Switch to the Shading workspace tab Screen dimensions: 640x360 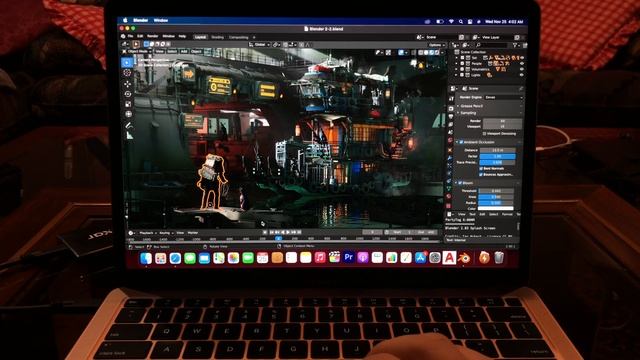(x=218, y=37)
